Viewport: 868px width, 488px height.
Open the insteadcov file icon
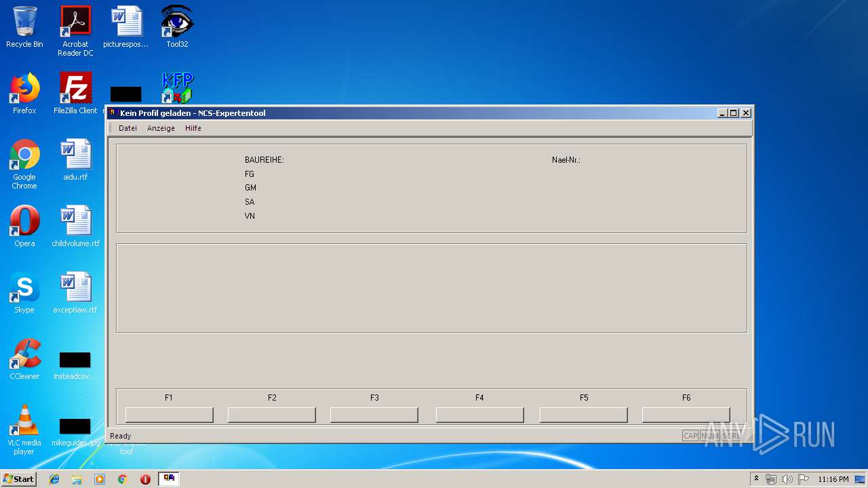tap(75, 365)
